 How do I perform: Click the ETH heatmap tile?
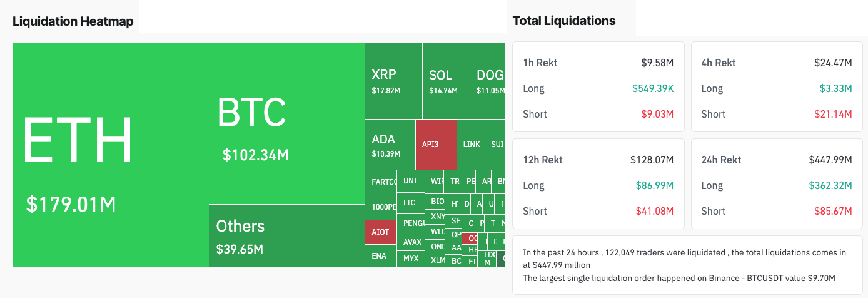(111, 155)
